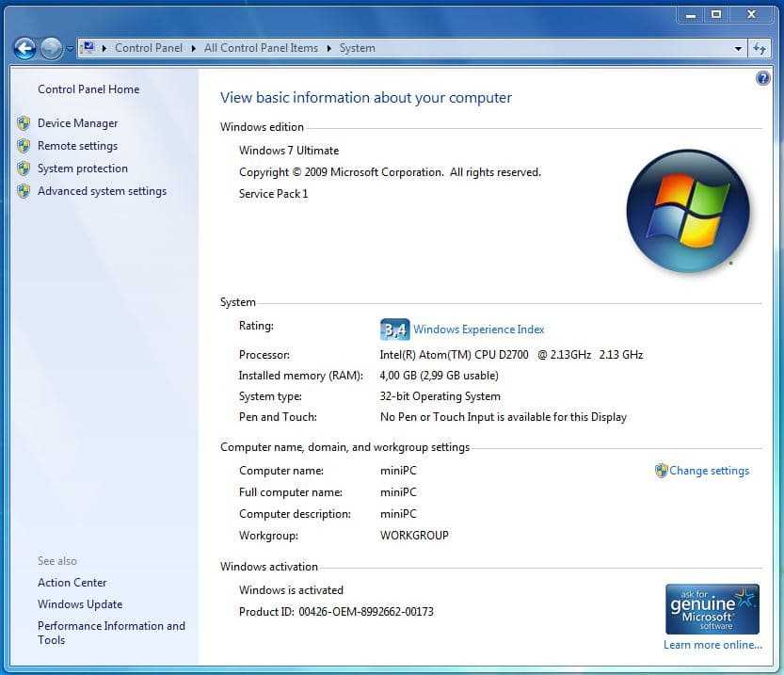This screenshot has height=675, width=784.
Task: Open Action Center under See also
Action: (x=72, y=583)
